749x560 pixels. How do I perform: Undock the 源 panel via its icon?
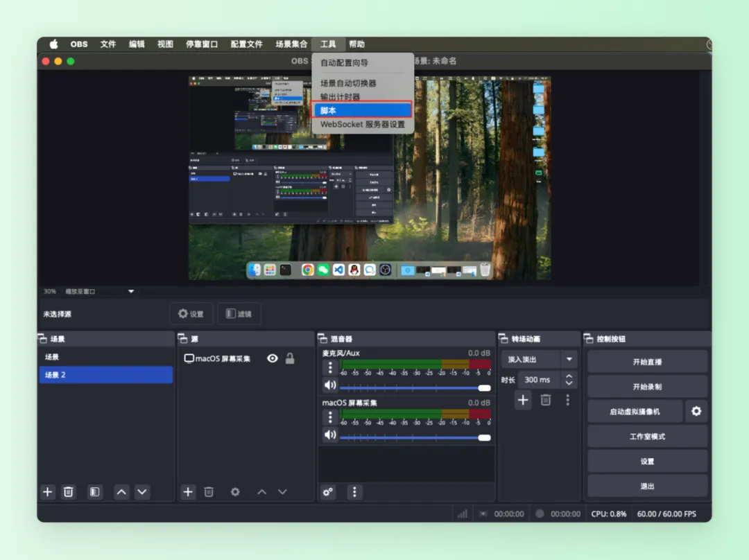pyautogui.click(x=182, y=338)
